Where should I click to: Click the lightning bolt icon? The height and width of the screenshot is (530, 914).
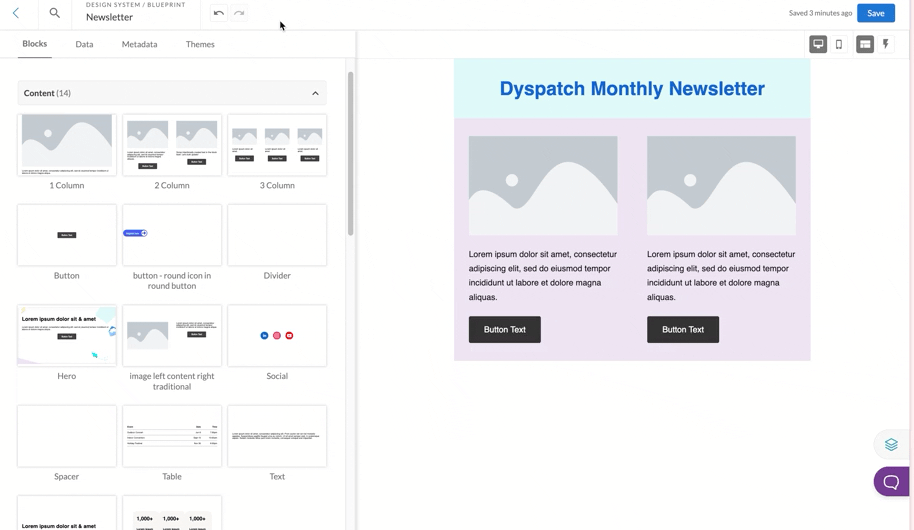coord(885,44)
